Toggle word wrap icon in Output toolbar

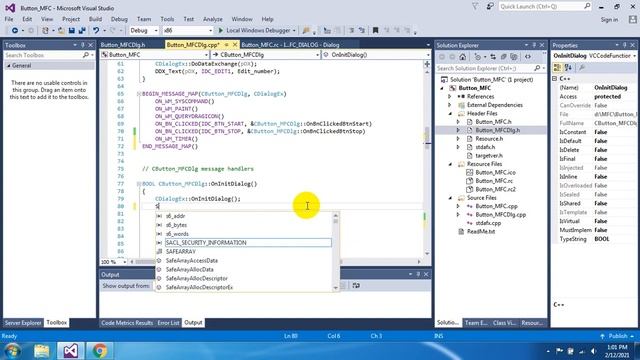(356, 286)
